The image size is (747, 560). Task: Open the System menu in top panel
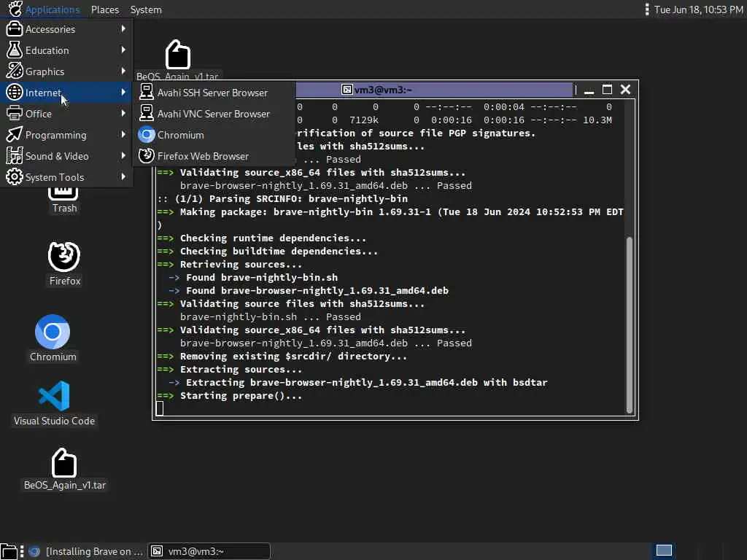coord(146,9)
